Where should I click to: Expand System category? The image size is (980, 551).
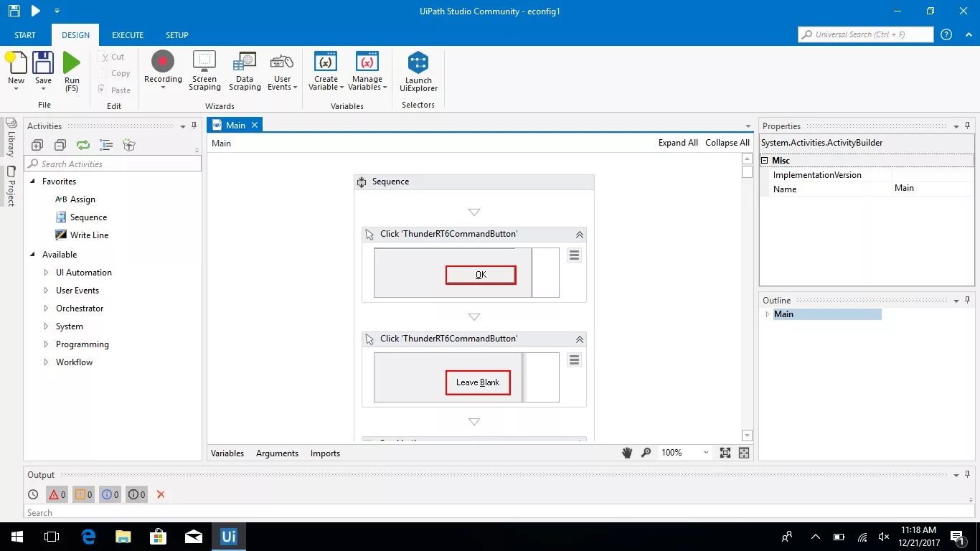(x=47, y=326)
